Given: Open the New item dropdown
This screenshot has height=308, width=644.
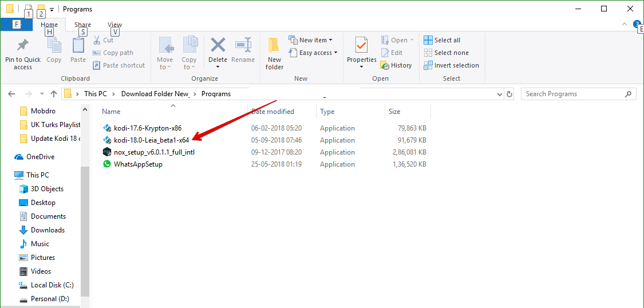Looking at the screenshot, I should tap(313, 40).
